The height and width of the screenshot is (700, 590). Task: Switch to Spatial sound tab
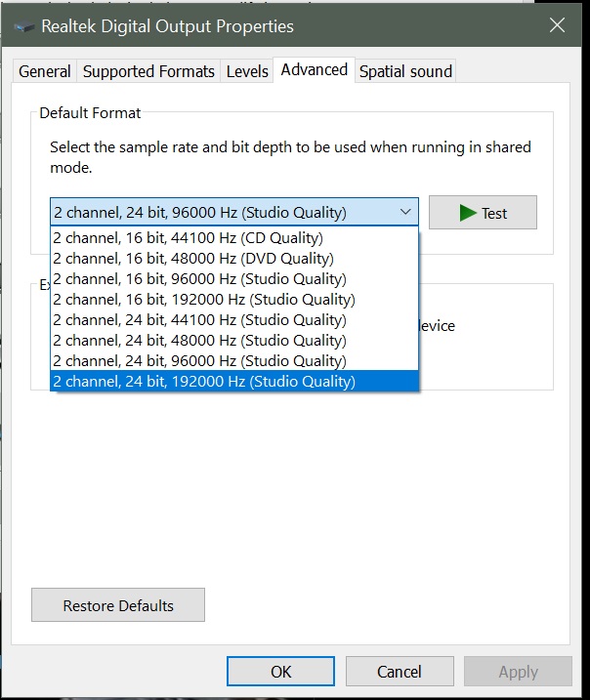(405, 71)
